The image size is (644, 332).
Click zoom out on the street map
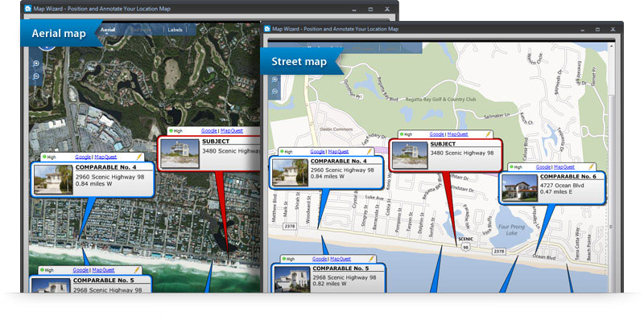275,91
